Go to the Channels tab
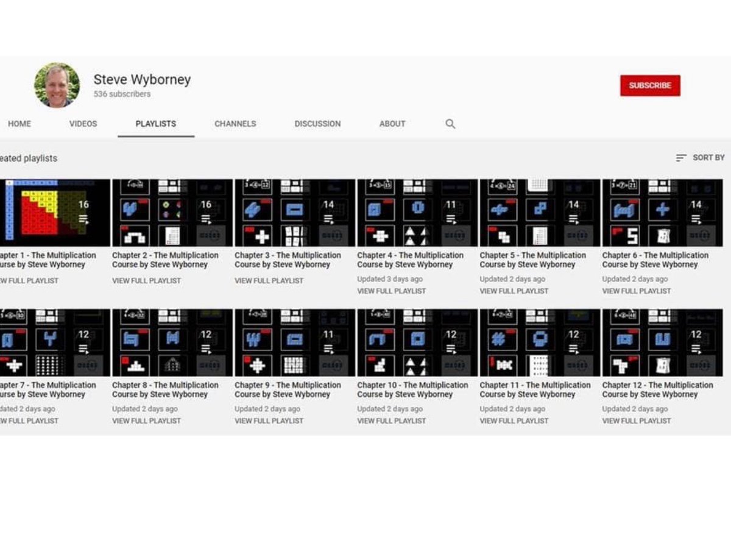Image resolution: width=731 pixels, height=560 pixels. pyautogui.click(x=235, y=124)
